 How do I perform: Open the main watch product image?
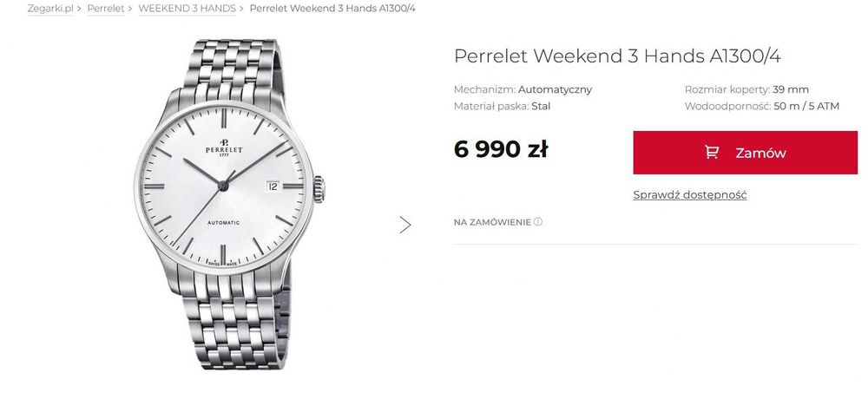(230, 205)
